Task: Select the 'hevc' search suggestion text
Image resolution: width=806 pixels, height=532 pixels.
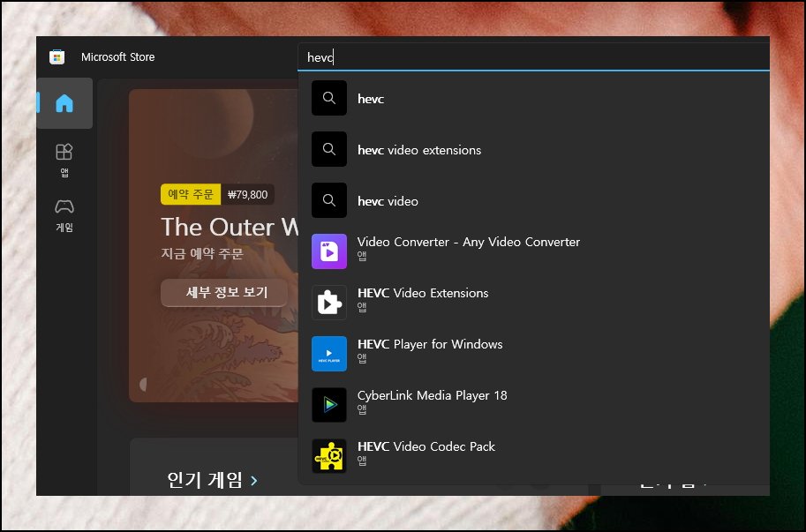Action: point(371,99)
